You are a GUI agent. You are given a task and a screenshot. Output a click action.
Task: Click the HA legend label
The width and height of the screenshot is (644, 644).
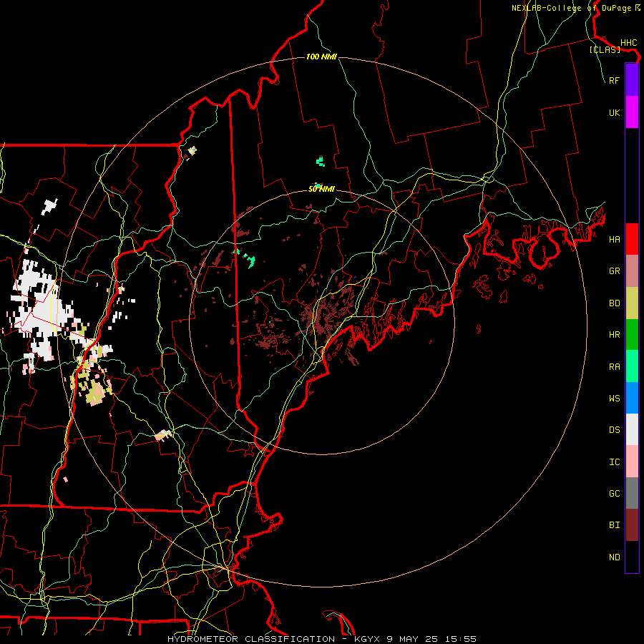pyautogui.click(x=614, y=239)
